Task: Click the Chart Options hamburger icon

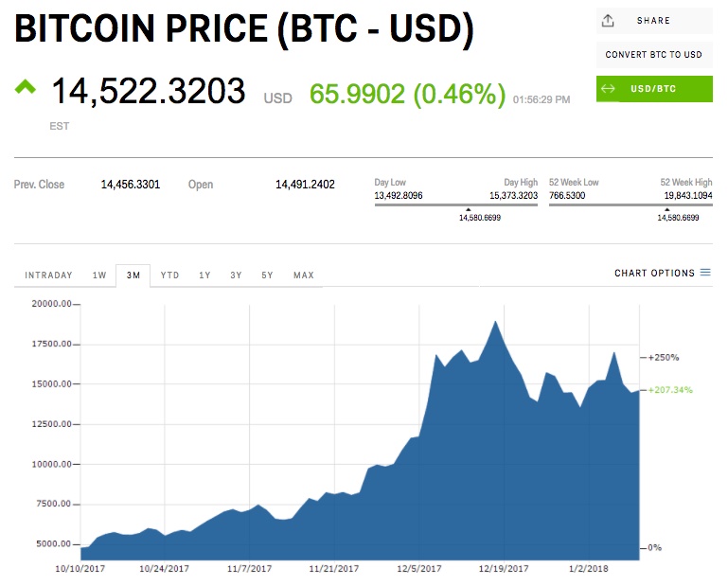Action: [705, 274]
